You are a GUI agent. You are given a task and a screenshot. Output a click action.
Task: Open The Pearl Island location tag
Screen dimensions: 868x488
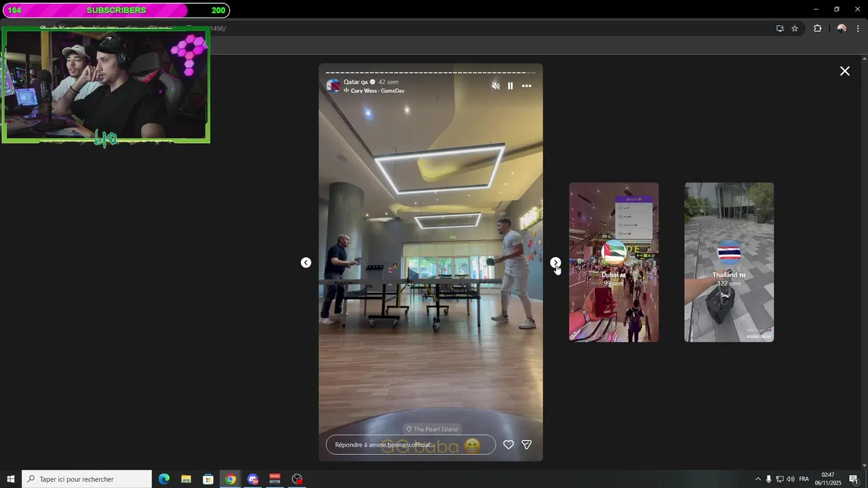[431, 429]
